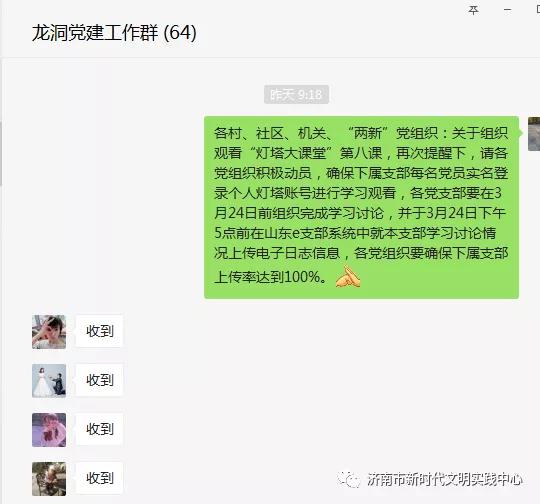Select 收到 reply beside the bottom avatar
Viewport: 540px width, 504px height.
coord(100,478)
